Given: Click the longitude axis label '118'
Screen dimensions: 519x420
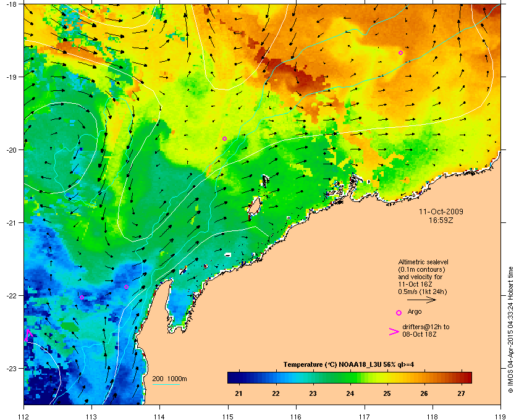Looking at the screenshot, I should (x=432, y=417).
